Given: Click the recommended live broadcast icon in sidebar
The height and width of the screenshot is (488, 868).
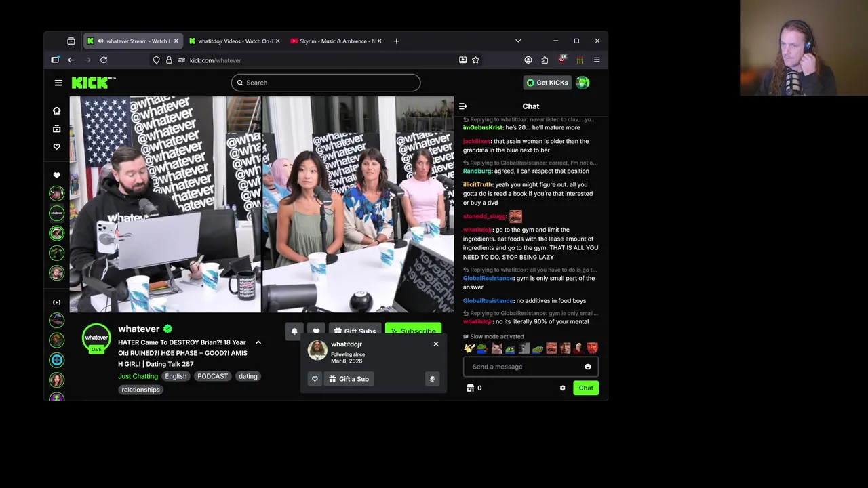Looking at the screenshot, I should (x=57, y=302).
